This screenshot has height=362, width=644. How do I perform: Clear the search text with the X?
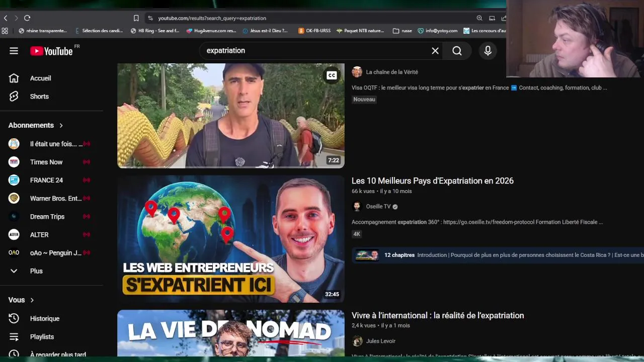(x=435, y=51)
